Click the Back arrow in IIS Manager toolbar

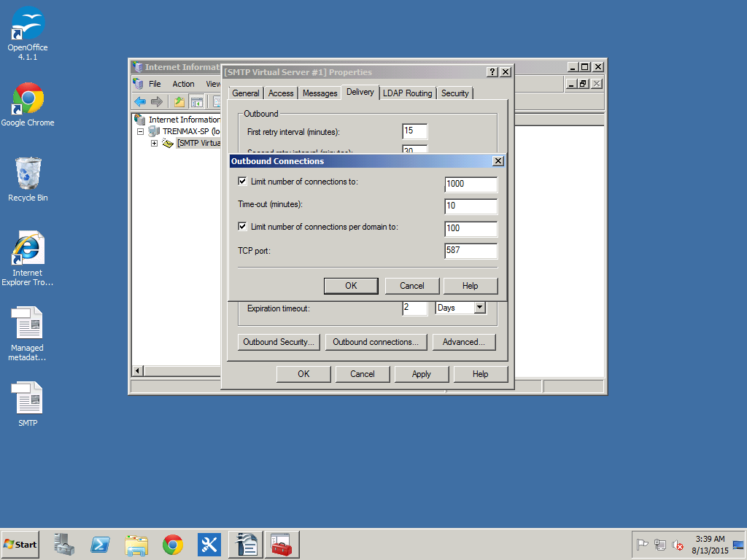tap(140, 101)
